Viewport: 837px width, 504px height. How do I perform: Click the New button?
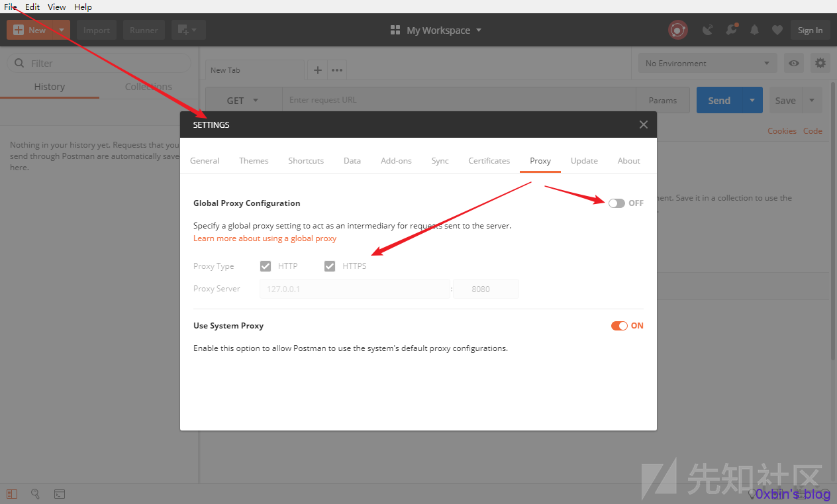pos(30,30)
